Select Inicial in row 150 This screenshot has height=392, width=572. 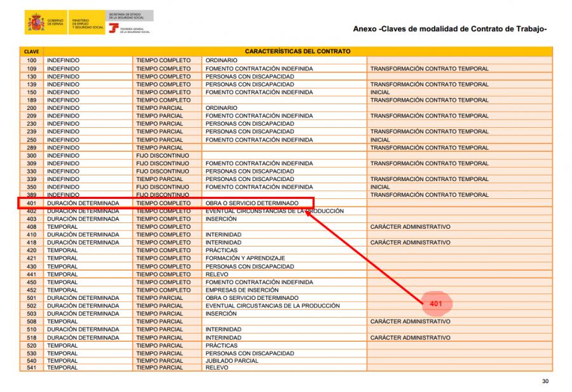(380, 92)
